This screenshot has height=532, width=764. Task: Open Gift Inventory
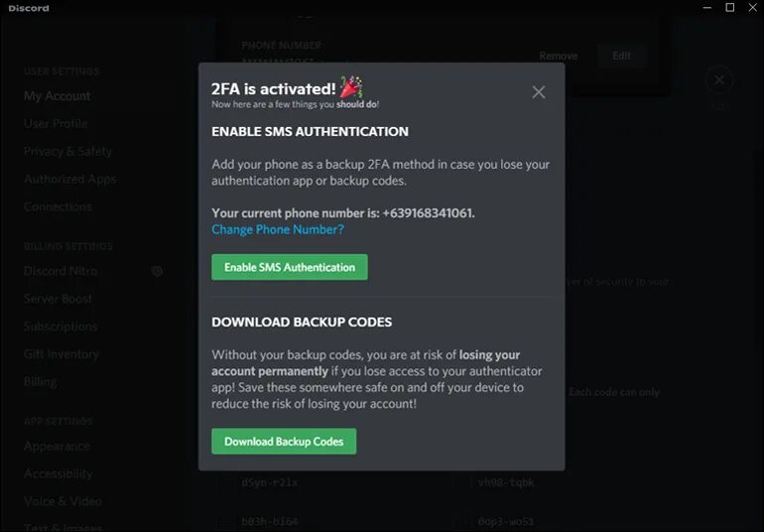[x=62, y=354]
